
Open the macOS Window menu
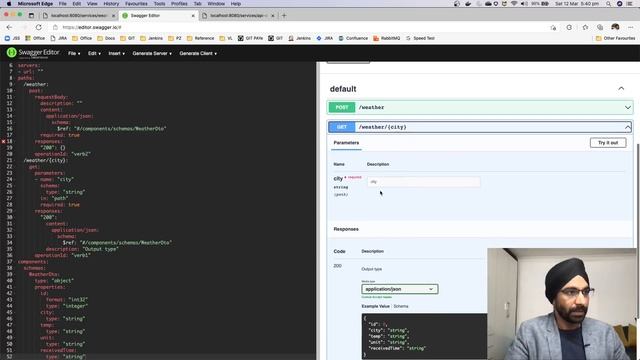pyautogui.click(x=216, y=4)
